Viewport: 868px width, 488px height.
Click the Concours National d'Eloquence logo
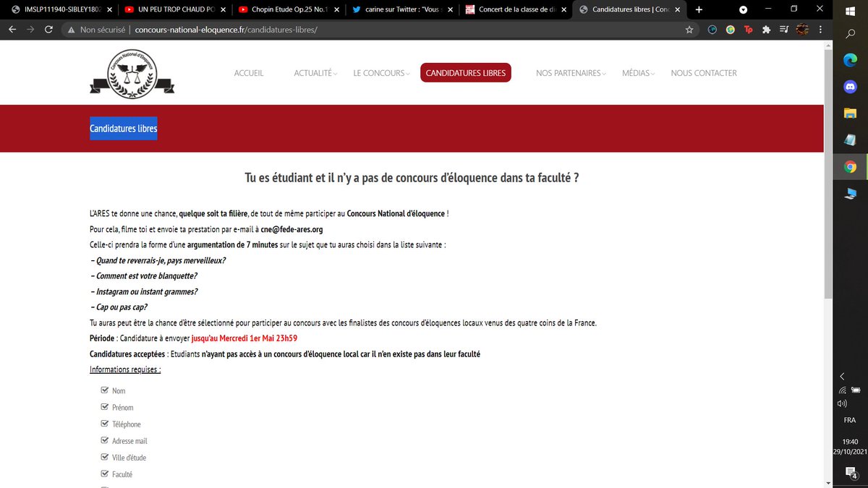coord(132,74)
